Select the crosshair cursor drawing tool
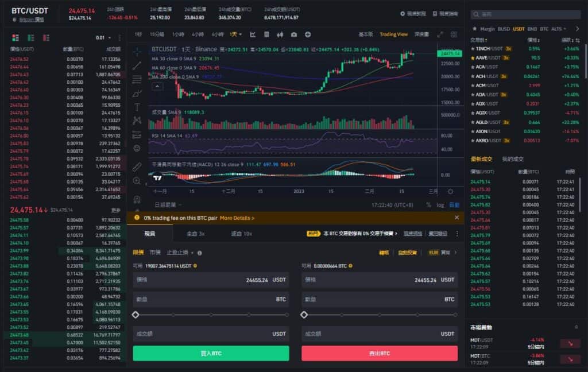This screenshot has height=372, width=588. pos(137,51)
